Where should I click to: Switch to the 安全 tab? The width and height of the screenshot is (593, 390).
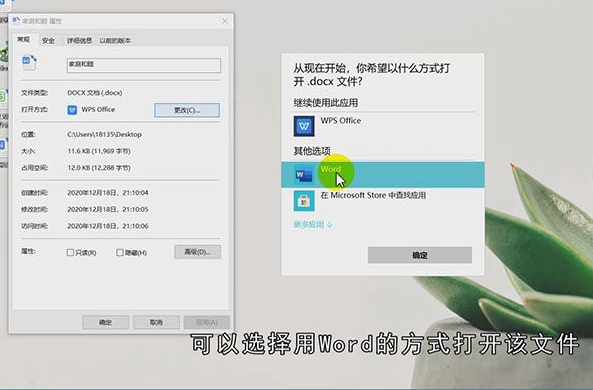tap(48, 40)
